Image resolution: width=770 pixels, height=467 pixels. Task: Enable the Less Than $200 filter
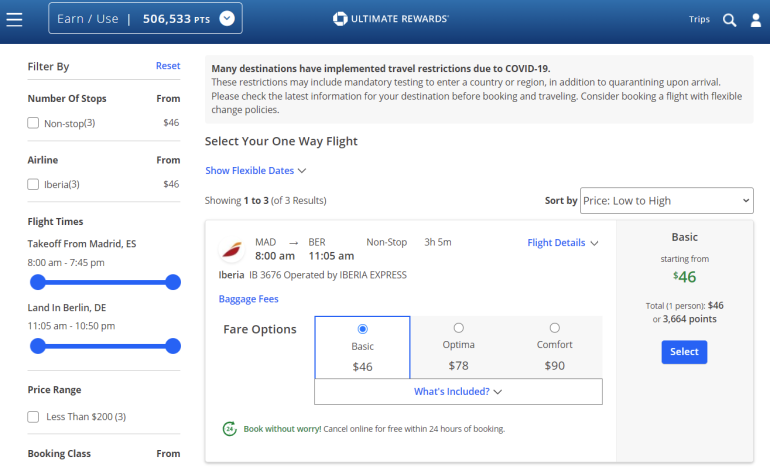(34, 416)
